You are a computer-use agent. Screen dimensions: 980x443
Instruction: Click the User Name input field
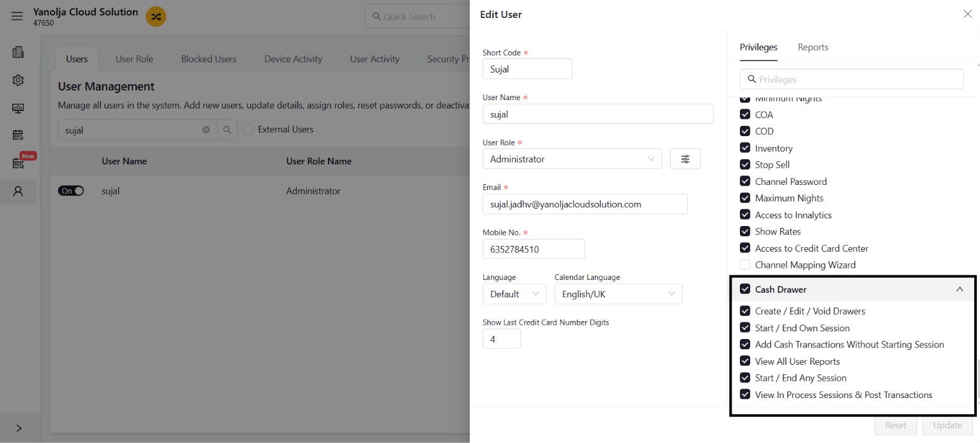[597, 114]
